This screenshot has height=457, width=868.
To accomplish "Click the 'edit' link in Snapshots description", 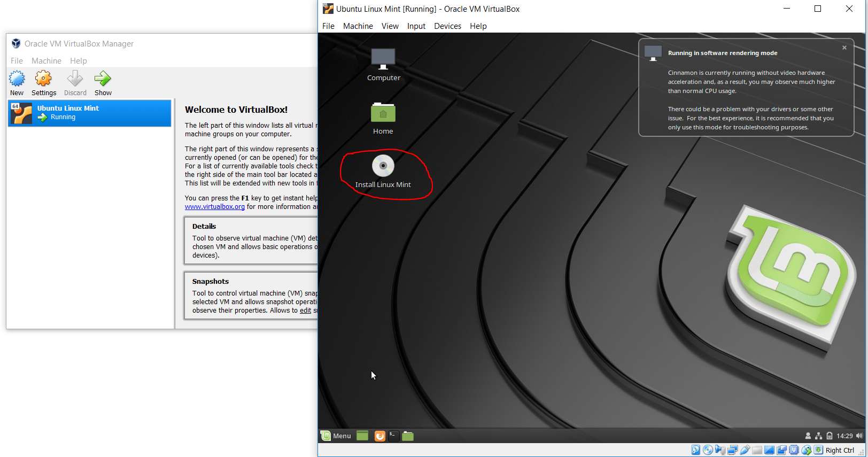I will (x=305, y=311).
